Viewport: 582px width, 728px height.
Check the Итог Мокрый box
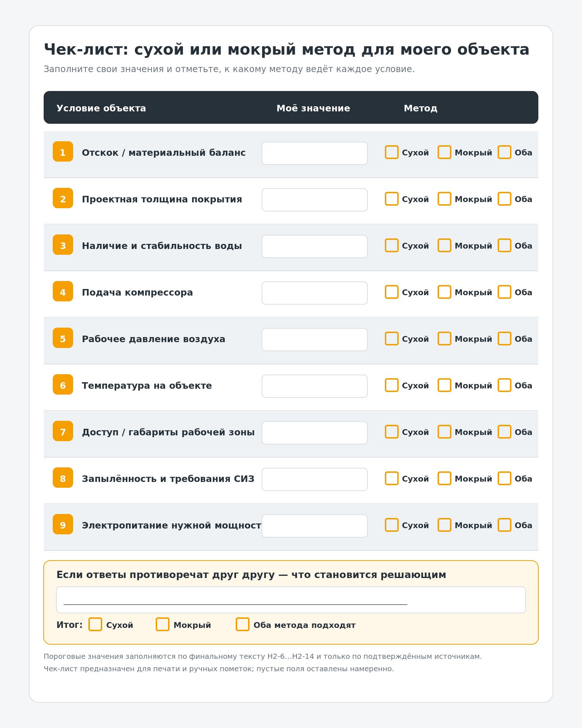click(x=163, y=624)
